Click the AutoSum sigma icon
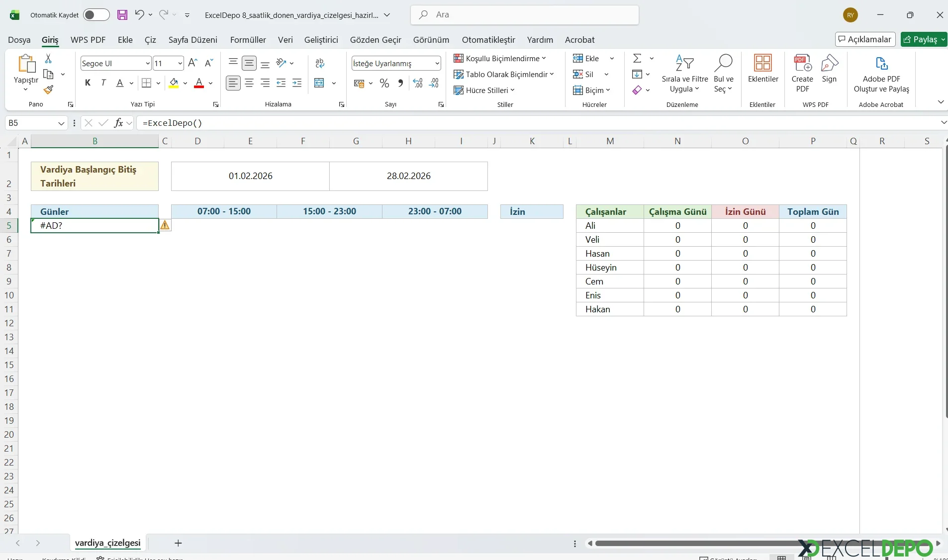 (x=637, y=59)
